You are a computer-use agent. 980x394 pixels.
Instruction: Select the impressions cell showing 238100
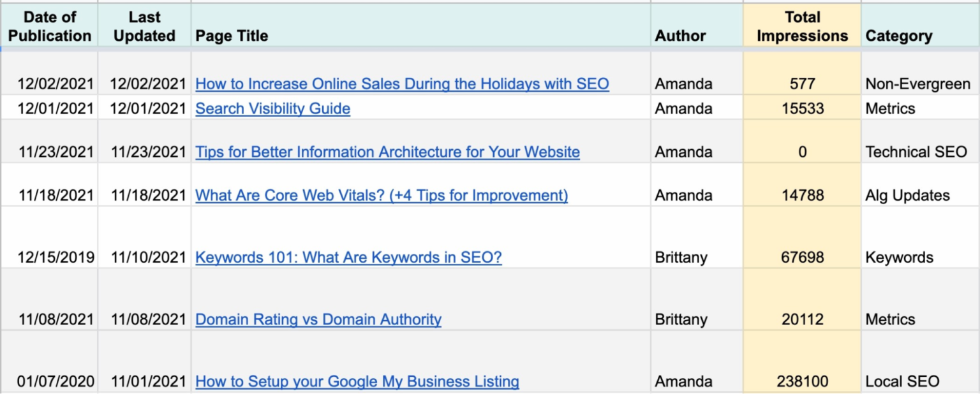pyautogui.click(x=802, y=382)
